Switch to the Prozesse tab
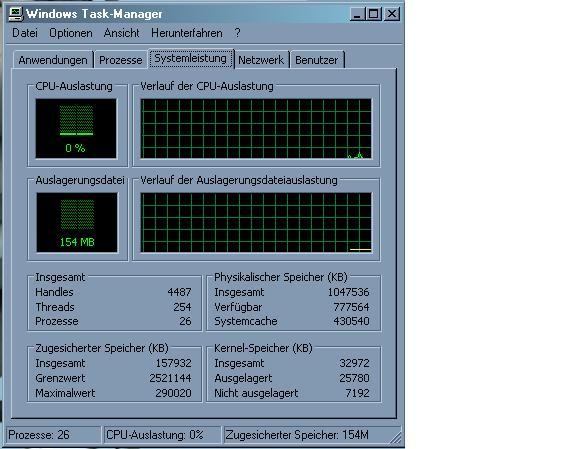The image size is (576, 449). (120, 60)
